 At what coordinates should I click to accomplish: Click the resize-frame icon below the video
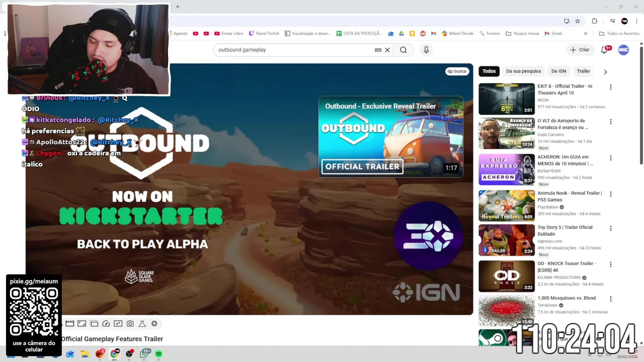pyautogui.click(x=82, y=324)
